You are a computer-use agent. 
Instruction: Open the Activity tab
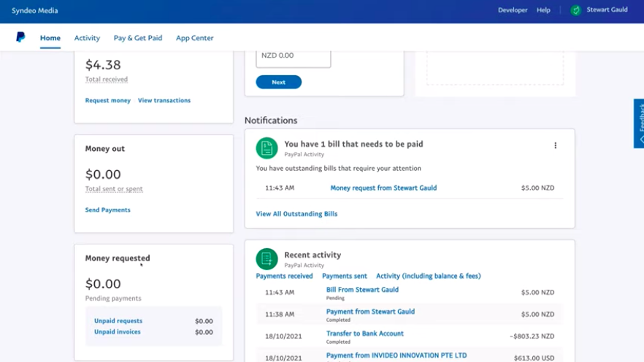coord(87,38)
